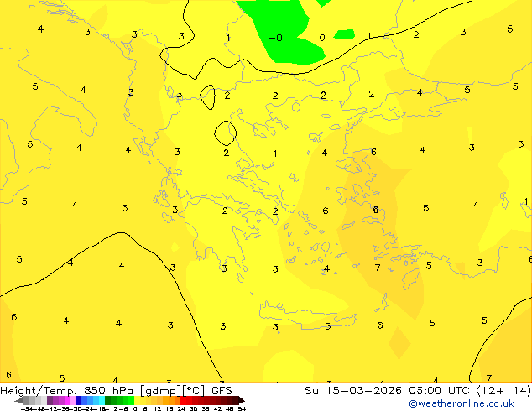
Task: Click the '-0' value in the green area
Action: click(275, 38)
